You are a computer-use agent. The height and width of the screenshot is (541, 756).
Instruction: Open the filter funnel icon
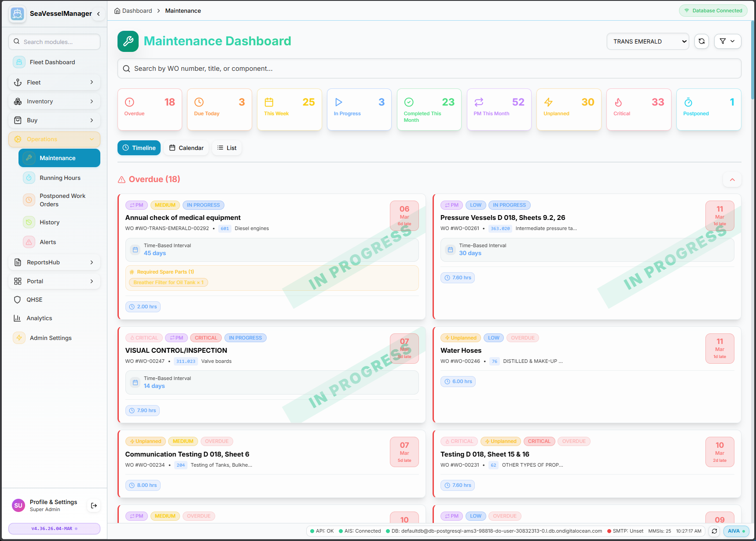coord(722,41)
